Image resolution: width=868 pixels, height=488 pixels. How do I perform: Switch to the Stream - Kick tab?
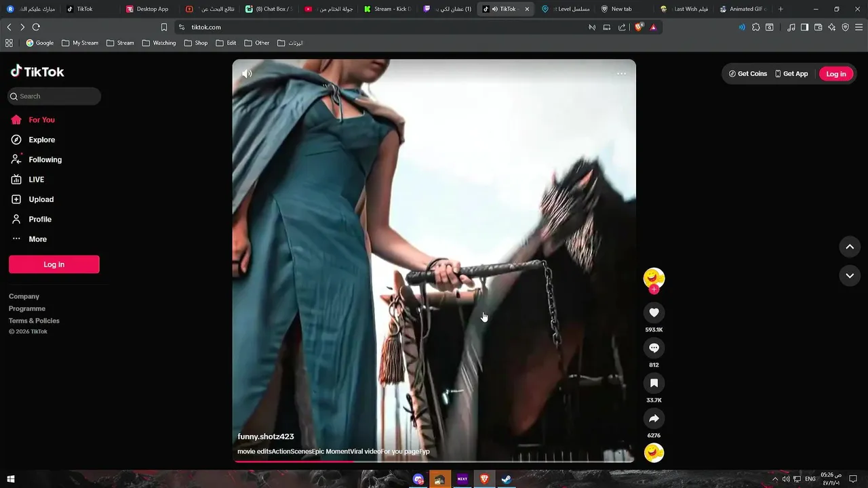(388, 9)
